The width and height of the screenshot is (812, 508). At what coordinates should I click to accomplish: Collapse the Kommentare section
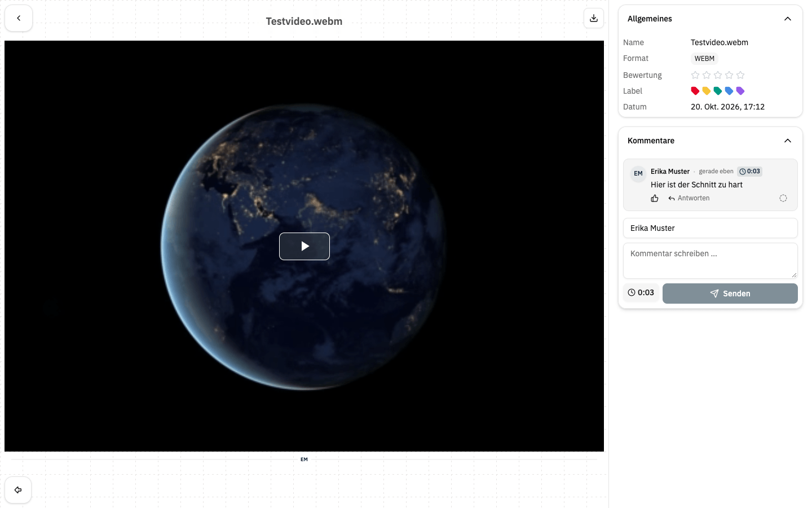point(788,141)
